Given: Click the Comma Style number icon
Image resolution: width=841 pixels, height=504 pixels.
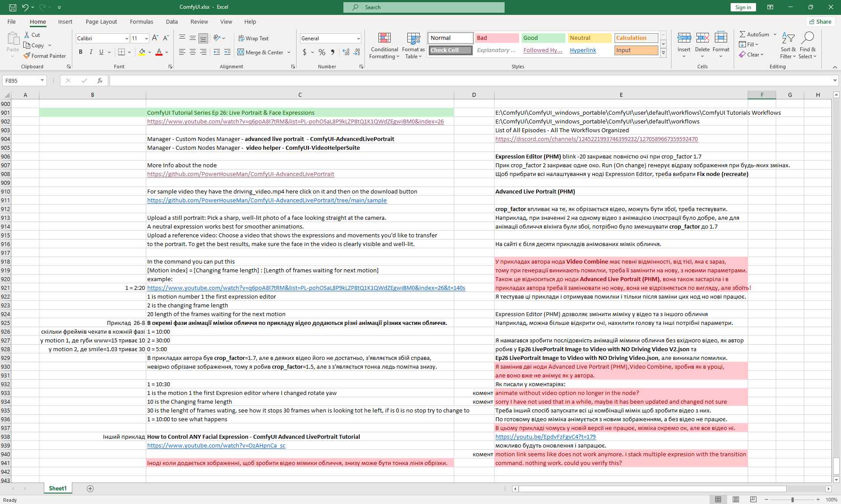Looking at the screenshot, I should [332, 52].
